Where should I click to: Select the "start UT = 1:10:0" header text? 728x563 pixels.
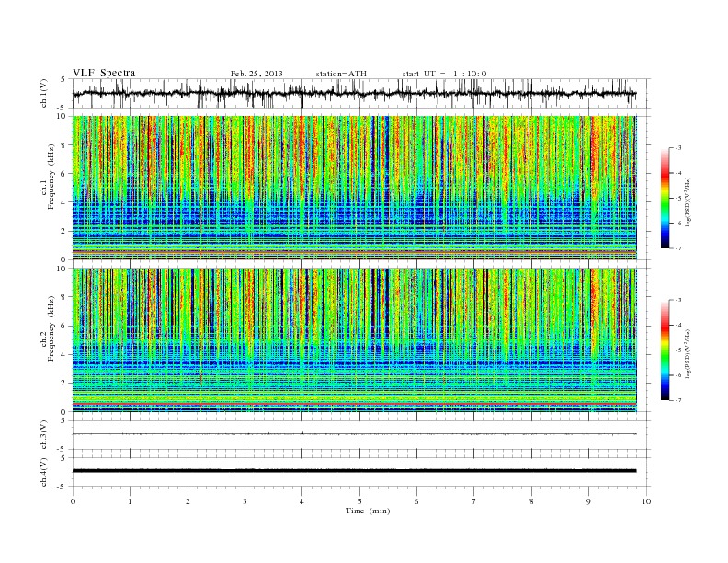click(x=444, y=74)
